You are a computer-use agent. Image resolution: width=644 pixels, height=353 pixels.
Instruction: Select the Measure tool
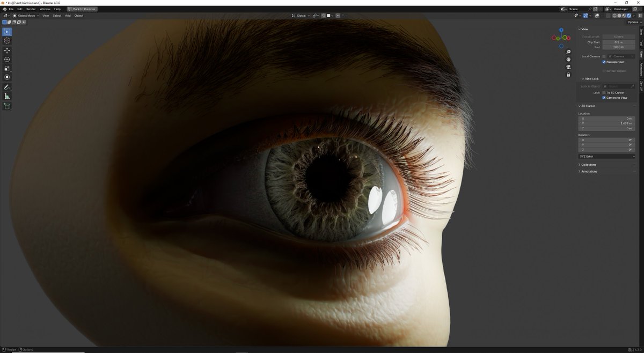tap(7, 95)
